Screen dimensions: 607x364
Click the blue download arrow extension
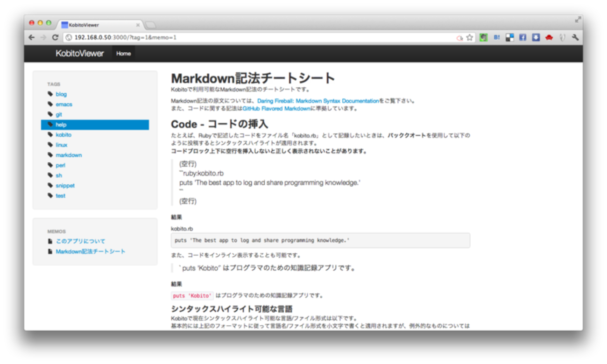coord(536,38)
